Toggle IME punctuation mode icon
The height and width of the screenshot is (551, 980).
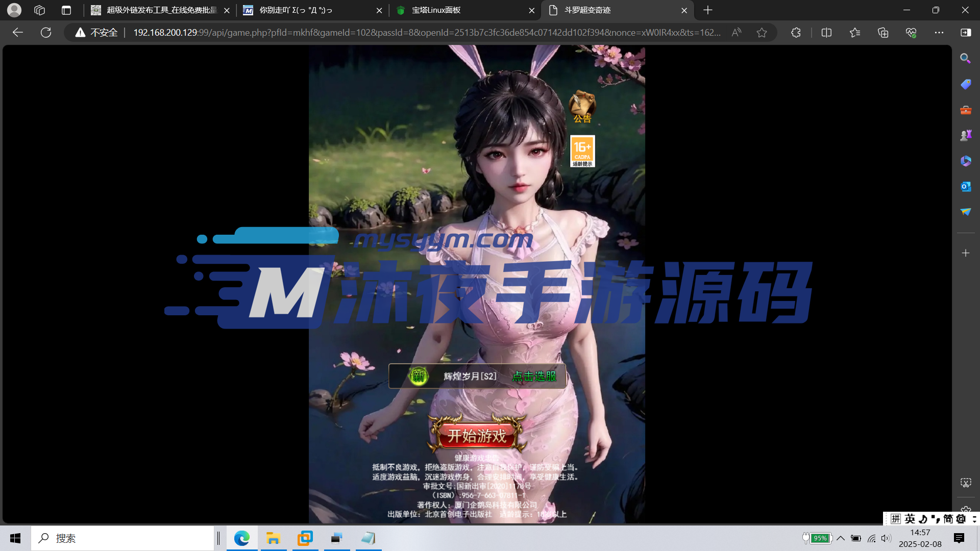pyautogui.click(x=936, y=519)
